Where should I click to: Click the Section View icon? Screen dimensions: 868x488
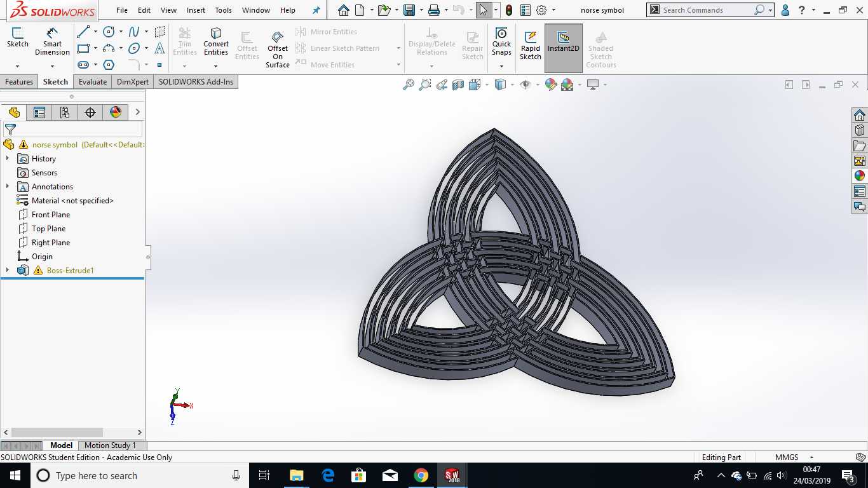458,85
